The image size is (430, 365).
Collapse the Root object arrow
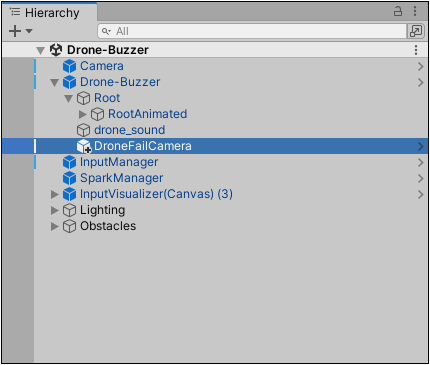point(68,98)
